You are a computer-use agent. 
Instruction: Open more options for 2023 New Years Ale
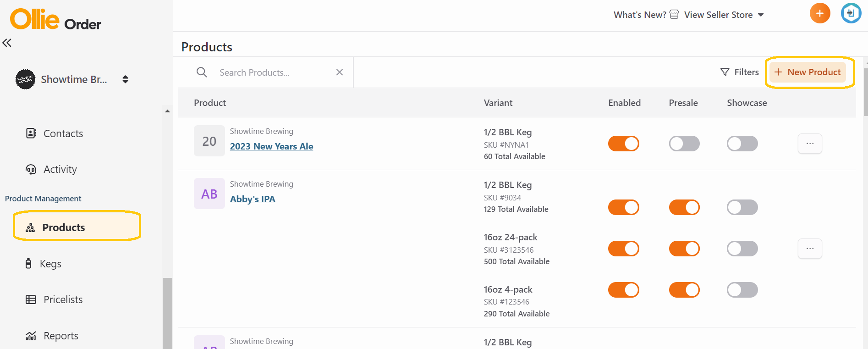point(810,144)
